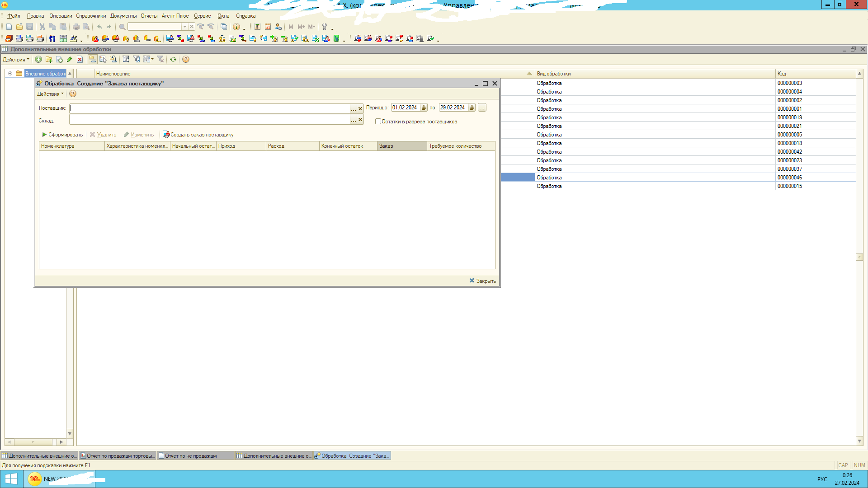Toggle hierarchical view icon in list toolbar
This screenshot has height=488, width=868.
[92, 59]
